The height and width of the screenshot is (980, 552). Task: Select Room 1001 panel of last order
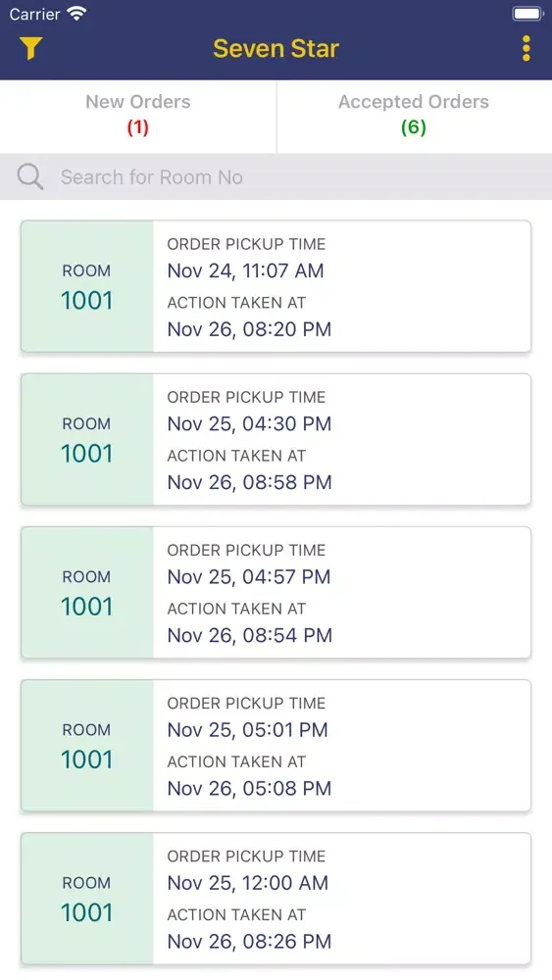(x=87, y=899)
